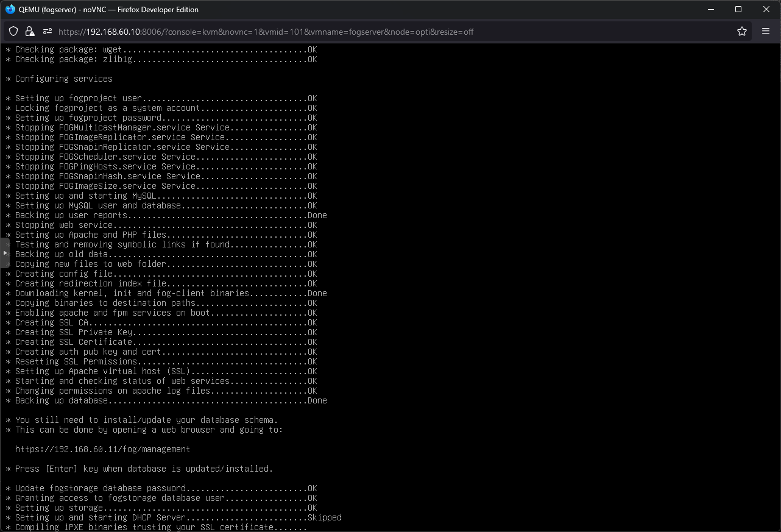Maximize the Firefox window
Viewport: 781px width, 532px height.
click(738, 9)
